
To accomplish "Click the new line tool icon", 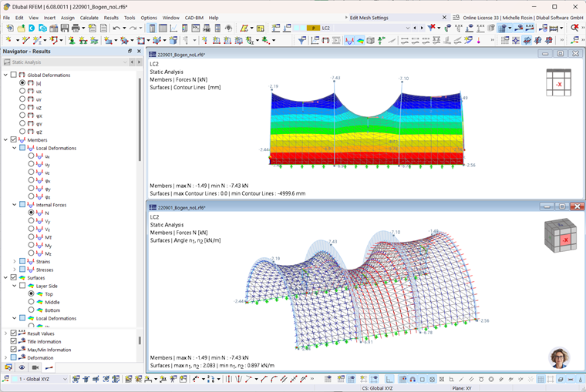I will [25, 40].
